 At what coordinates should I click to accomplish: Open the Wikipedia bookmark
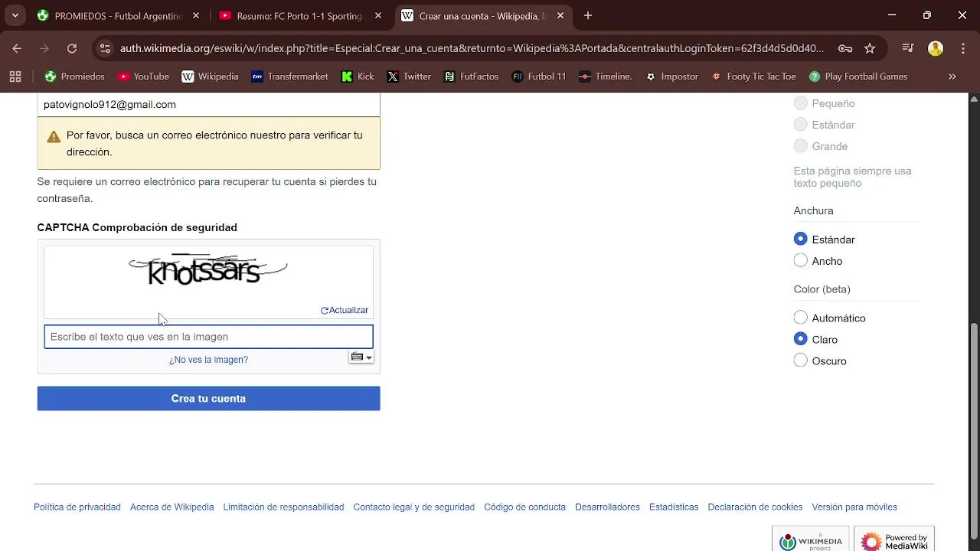click(210, 77)
